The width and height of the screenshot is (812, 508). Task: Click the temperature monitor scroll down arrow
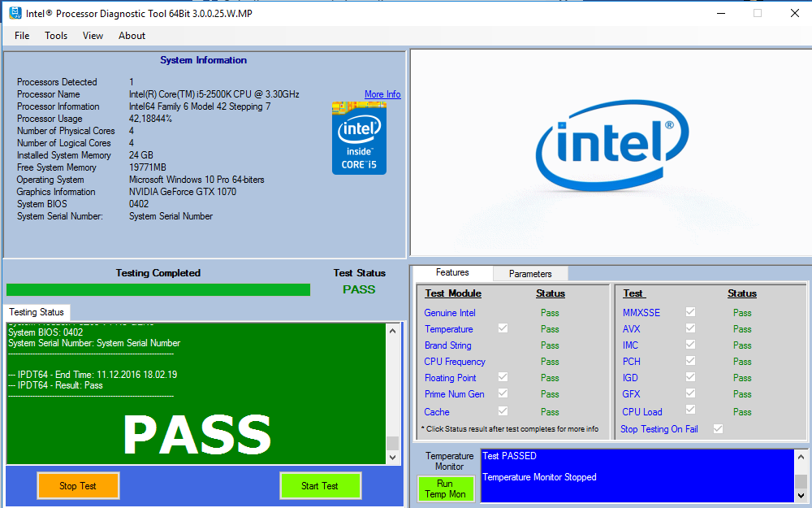pos(801,496)
